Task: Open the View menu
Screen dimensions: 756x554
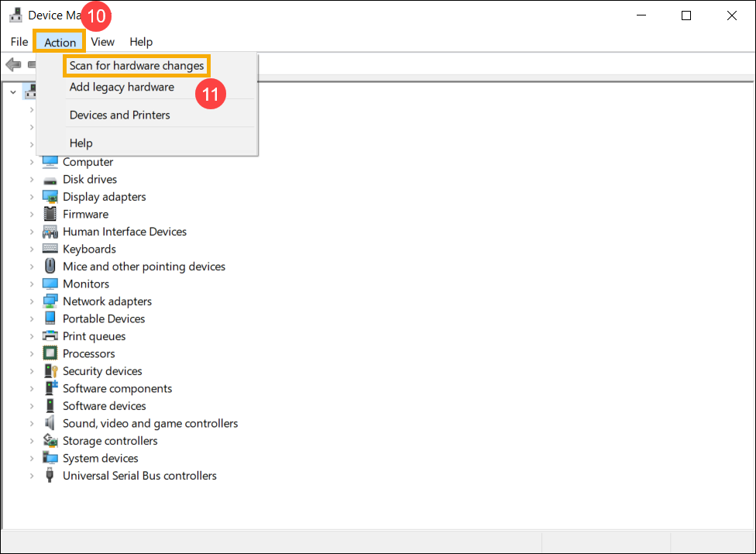Action: 103,42
